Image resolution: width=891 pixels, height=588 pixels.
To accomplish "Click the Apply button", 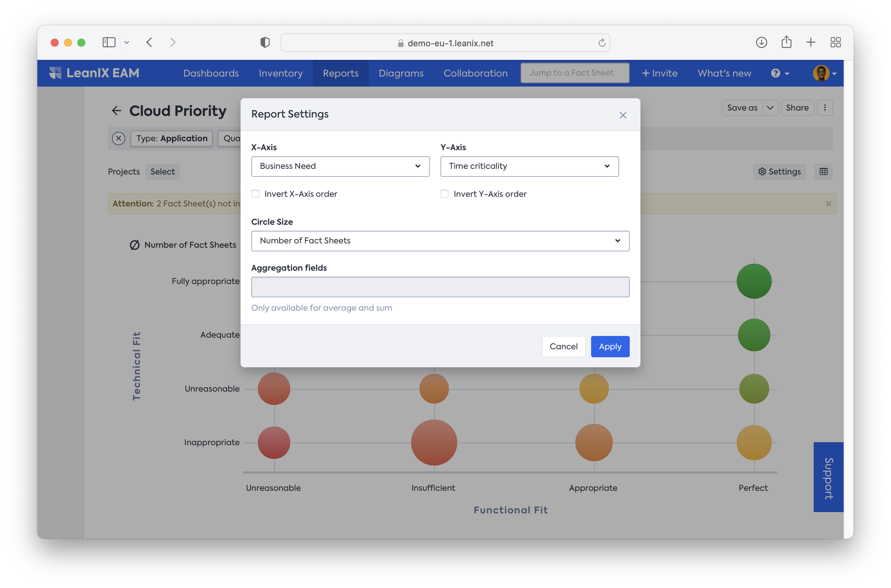I will [610, 347].
